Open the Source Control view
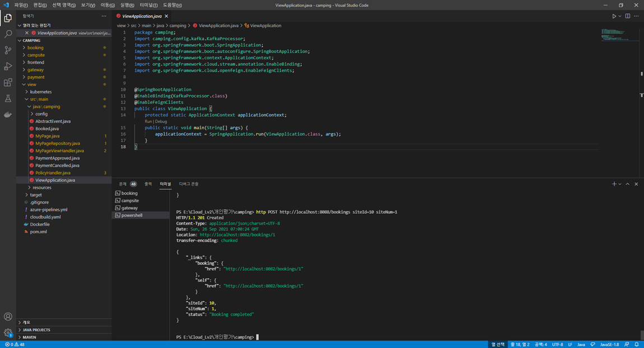The width and height of the screenshot is (644, 348). 8,50
